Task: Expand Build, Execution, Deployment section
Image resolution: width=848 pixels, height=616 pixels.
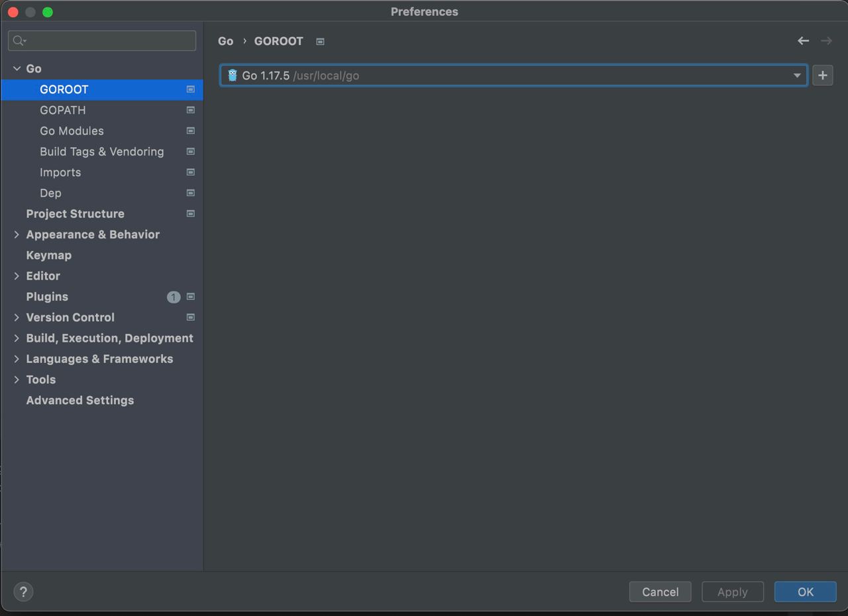Action: [17, 338]
